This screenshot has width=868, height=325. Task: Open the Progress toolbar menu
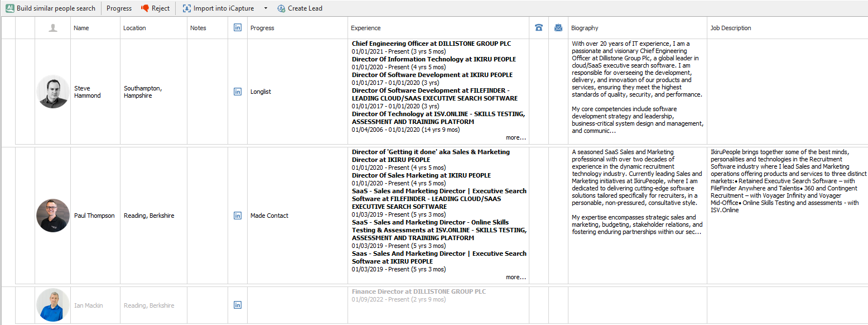pyautogui.click(x=119, y=8)
